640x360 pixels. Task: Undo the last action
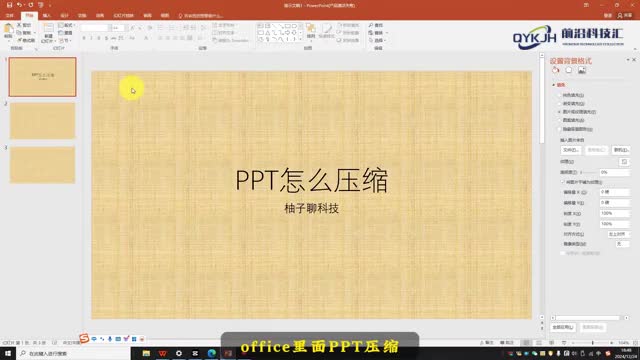[19, 5]
